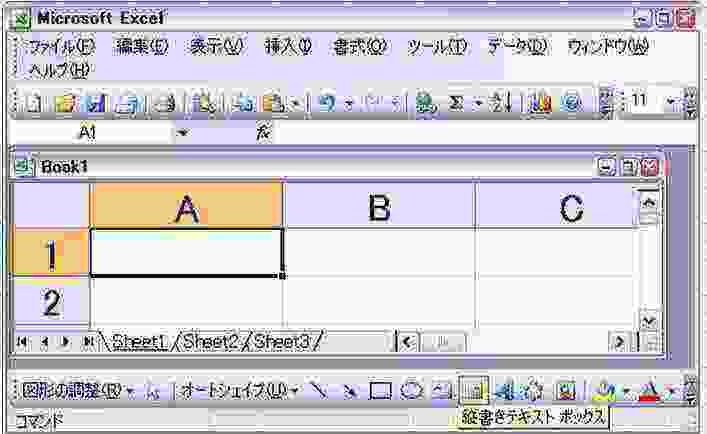707x434 pixels.
Task: Open the ファイル (File) menu
Action: (60, 47)
